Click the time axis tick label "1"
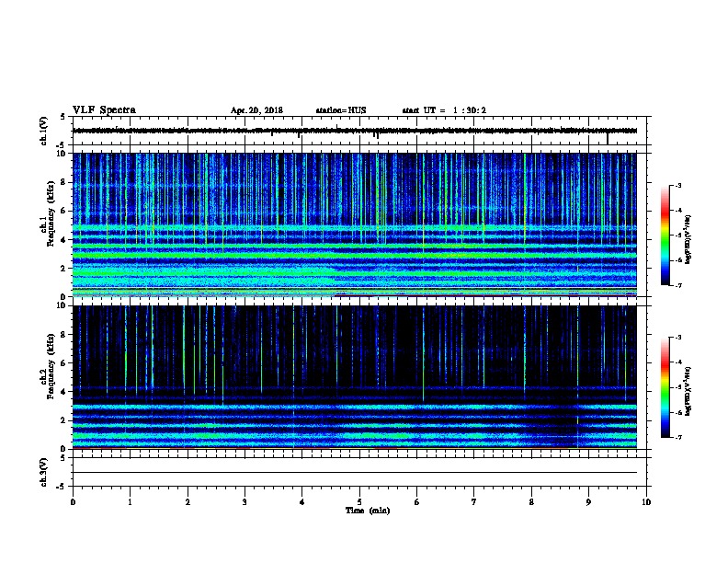This screenshot has height=563, width=728. click(x=130, y=502)
